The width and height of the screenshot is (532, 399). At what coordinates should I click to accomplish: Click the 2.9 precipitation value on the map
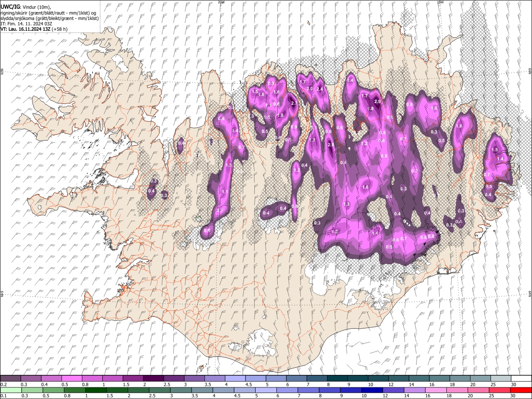(377, 101)
